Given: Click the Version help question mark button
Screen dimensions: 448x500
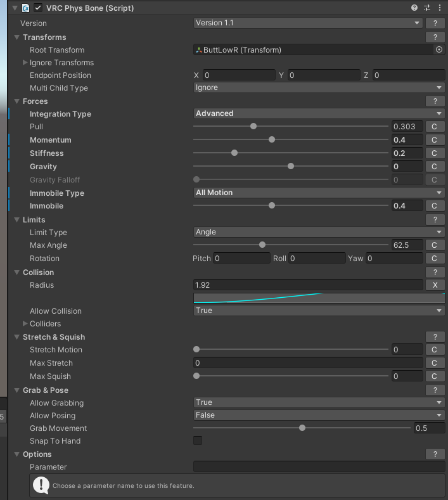Looking at the screenshot, I should pyautogui.click(x=435, y=23).
